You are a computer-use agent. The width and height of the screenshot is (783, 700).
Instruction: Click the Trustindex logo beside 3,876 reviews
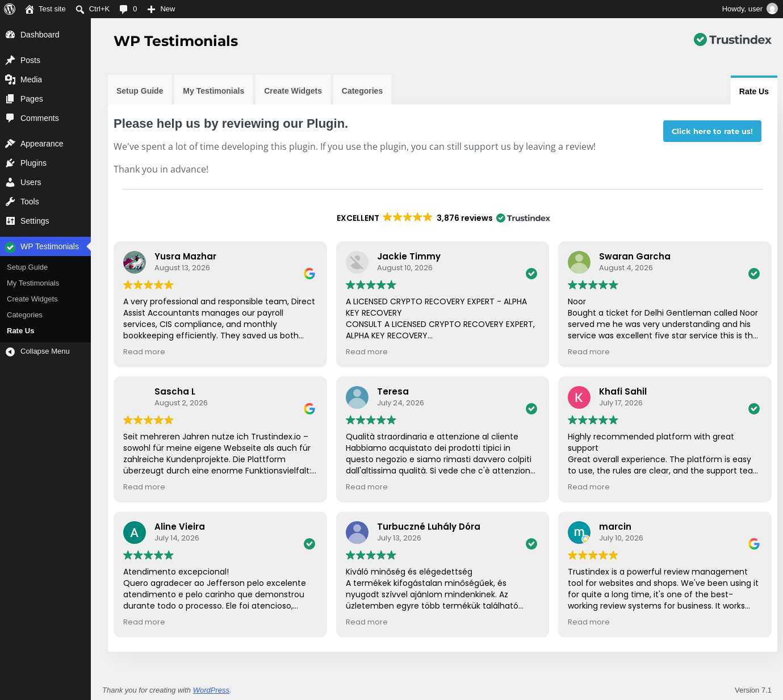pyautogui.click(x=523, y=218)
